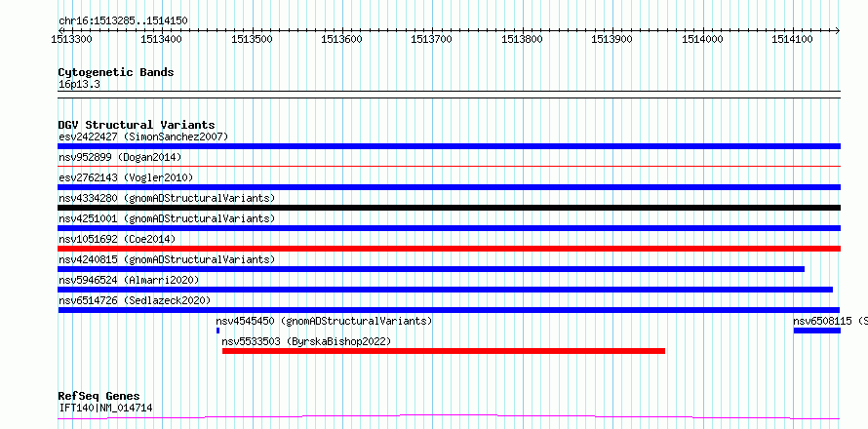Click ruler position 1514000

702,39
